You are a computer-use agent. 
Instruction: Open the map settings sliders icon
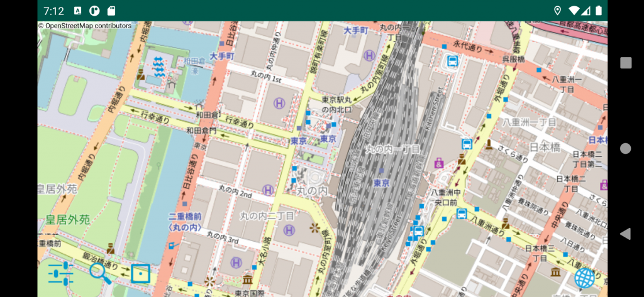[60, 273]
